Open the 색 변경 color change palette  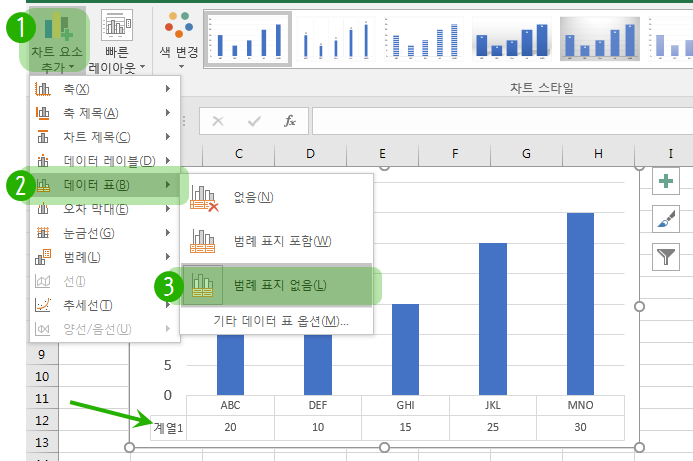point(179,41)
